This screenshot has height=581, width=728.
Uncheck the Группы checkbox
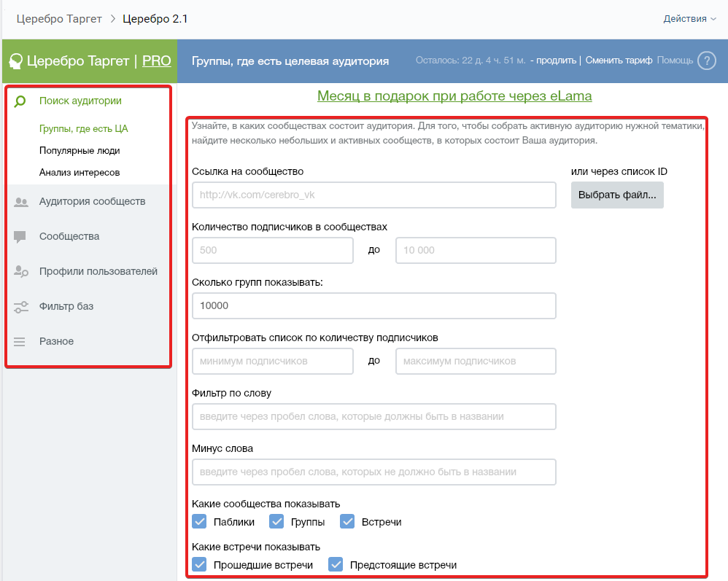[x=276, y=522]
